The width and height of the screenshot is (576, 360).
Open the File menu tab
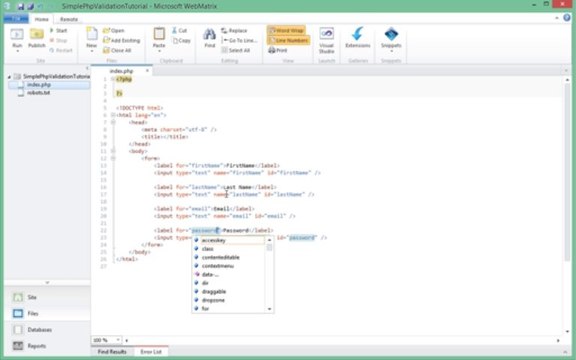point(16,19)
